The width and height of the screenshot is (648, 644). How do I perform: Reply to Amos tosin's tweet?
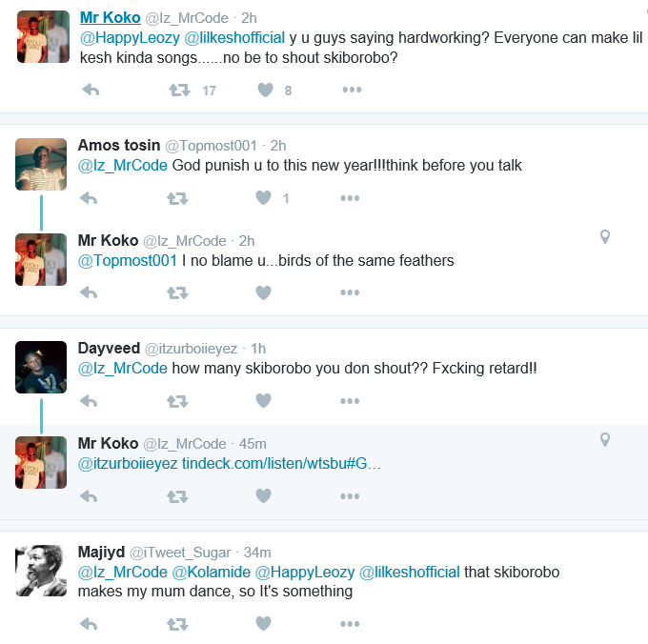89,198
